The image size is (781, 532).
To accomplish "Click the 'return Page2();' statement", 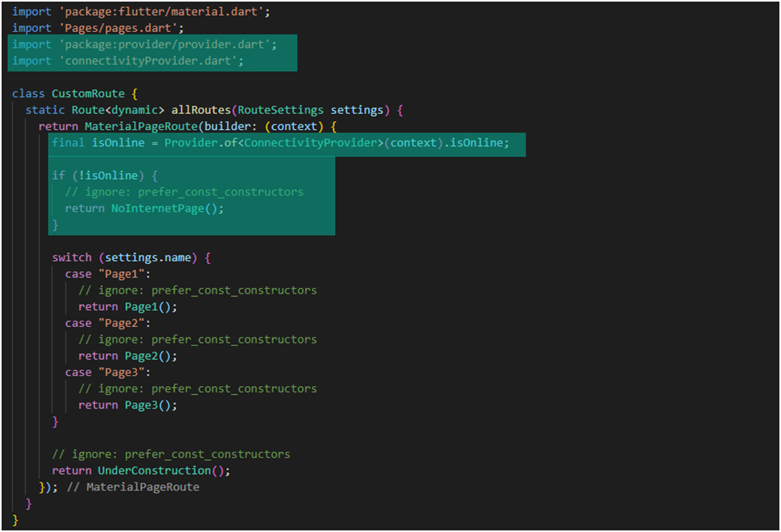I will coord(128,357).
